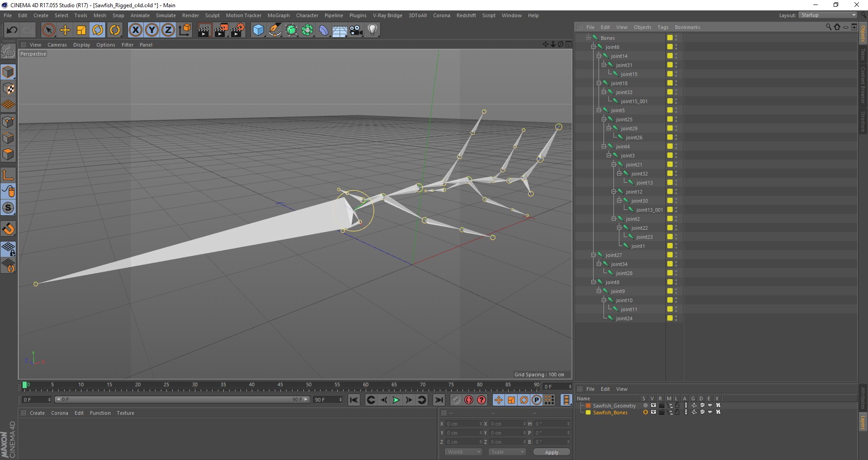Image resolution: width=868 pixels, height=460 pixels.
Task: Click the Bend deformer icon
Action: coord(324,30)
